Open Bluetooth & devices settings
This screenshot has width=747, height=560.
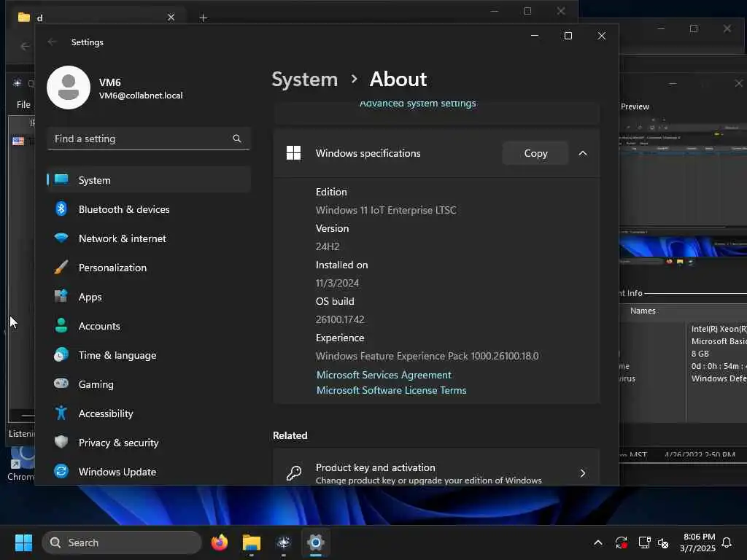(149, 209)
